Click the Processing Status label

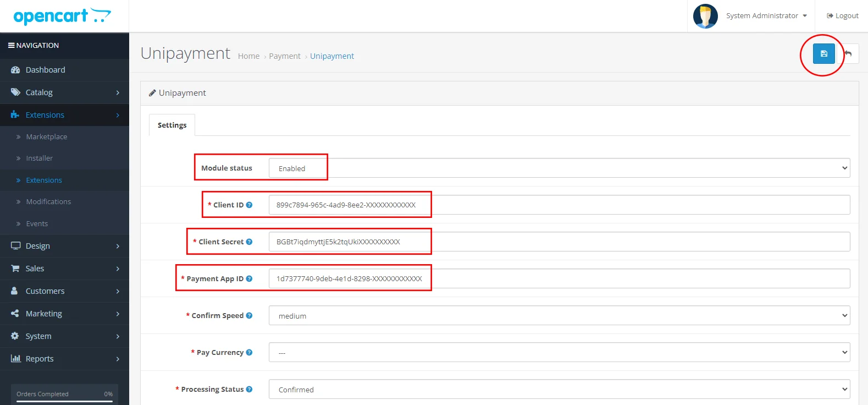212,389
